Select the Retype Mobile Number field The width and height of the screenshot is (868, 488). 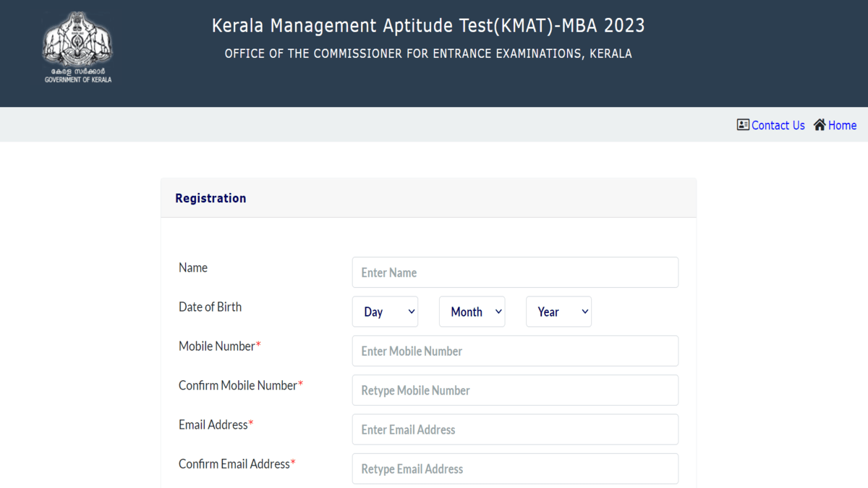click(515, 390)
